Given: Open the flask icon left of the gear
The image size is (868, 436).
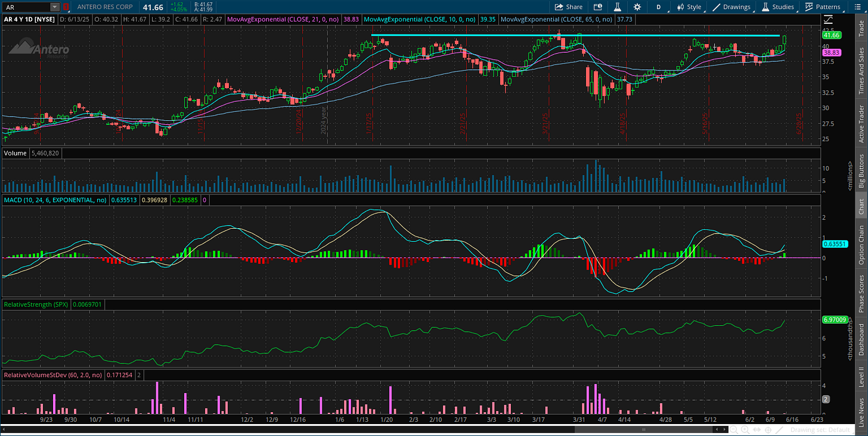Looking at the screenshot, I should pyautogui.click(x=618, y=7).
